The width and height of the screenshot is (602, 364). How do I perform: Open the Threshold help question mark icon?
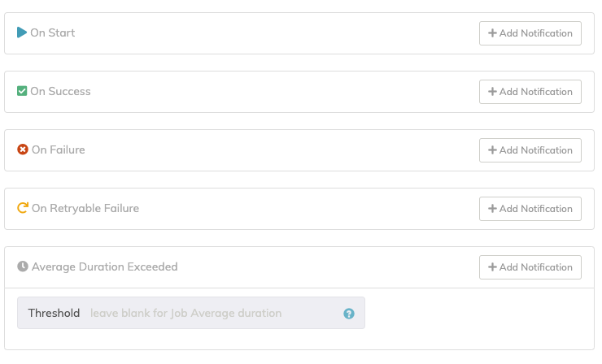pyautogui.click(x=349, y=314)
